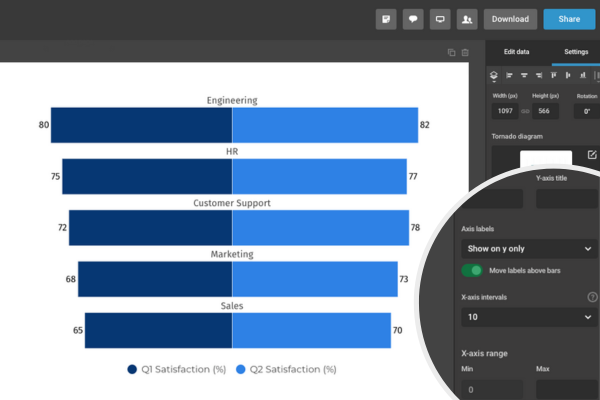The image size is (600, 400).
Task: Click the change chart type edit icon
Action: (592, 155)
